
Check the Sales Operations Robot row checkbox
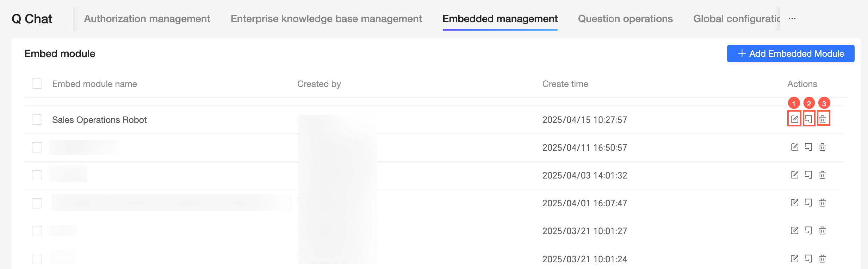pyautogui.click(x=37, y=120)
